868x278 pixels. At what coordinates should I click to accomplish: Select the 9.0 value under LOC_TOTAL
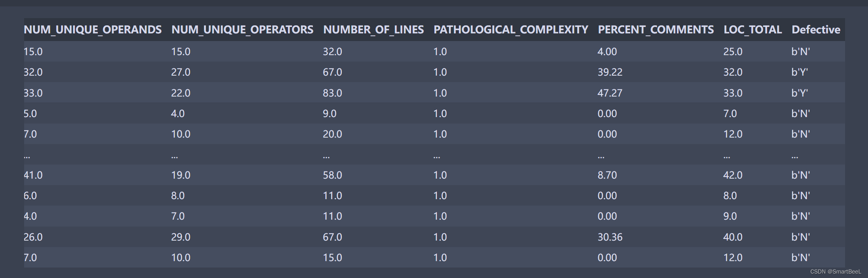[730, 216]
